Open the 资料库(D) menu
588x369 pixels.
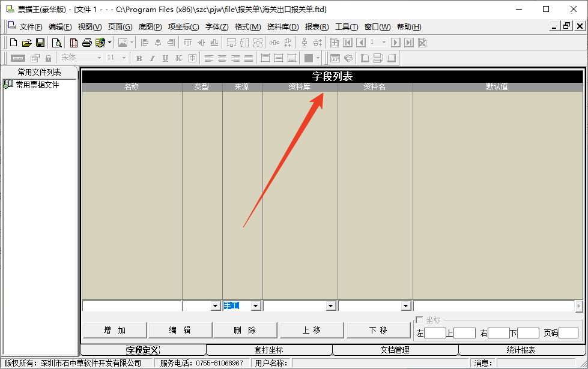point(283,27)
